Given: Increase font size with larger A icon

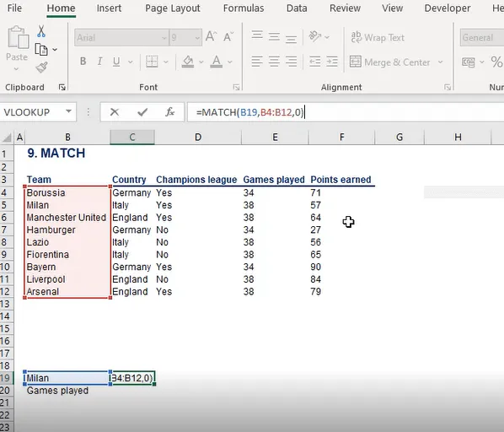Looking at the screenshot, I should coord(212,36).
